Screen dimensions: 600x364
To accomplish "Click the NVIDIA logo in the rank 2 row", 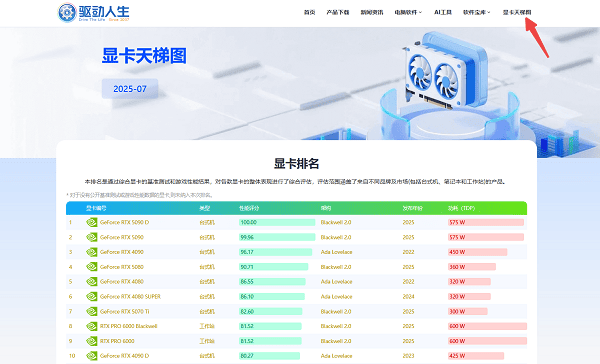I will click(91, 237).
